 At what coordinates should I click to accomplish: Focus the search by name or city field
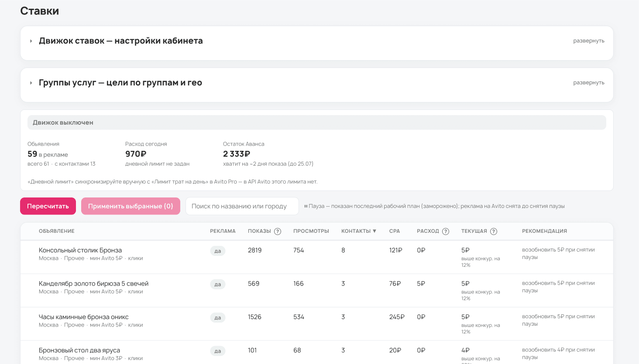[x=242, y=206]
